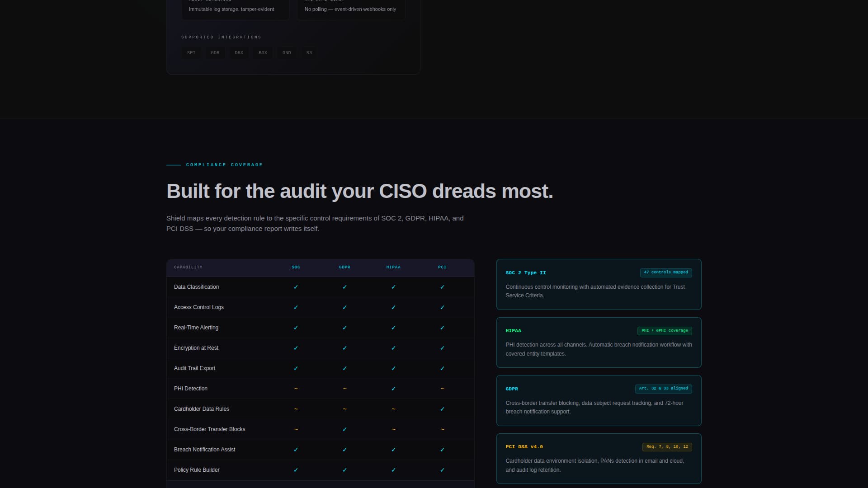This screenshot has height=488, width=868.
Task: Click the PCI partial tilde for Cross-Border Transfer Blocks
Action: (x=442, y=429)
